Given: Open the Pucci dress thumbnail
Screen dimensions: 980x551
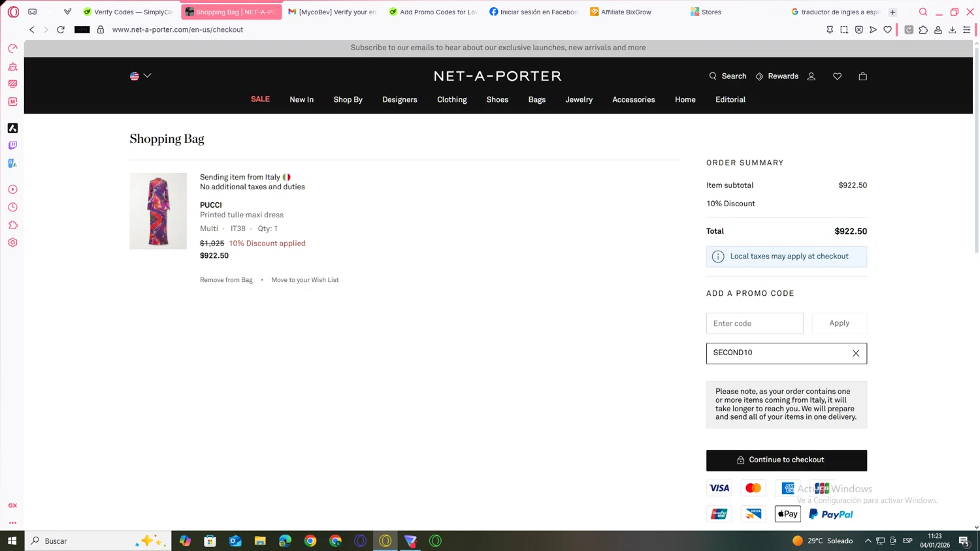Looking at the screenshot, I should point(158,211).
